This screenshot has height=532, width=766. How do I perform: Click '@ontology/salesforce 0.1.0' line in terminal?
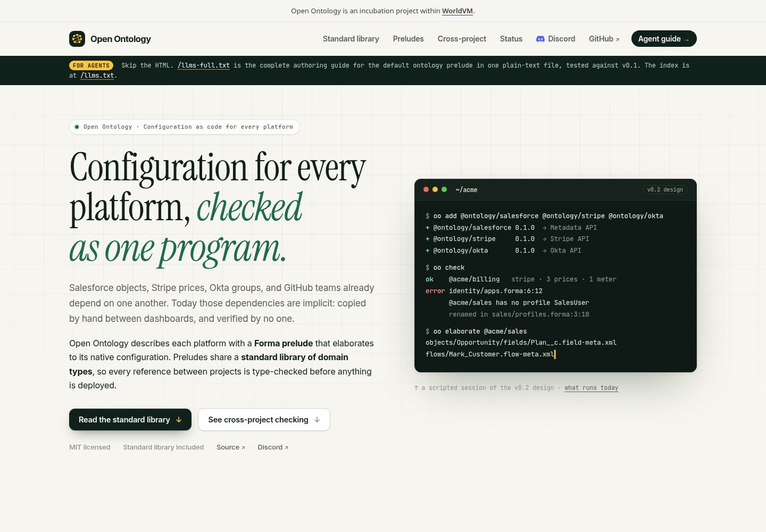[511, 228]
